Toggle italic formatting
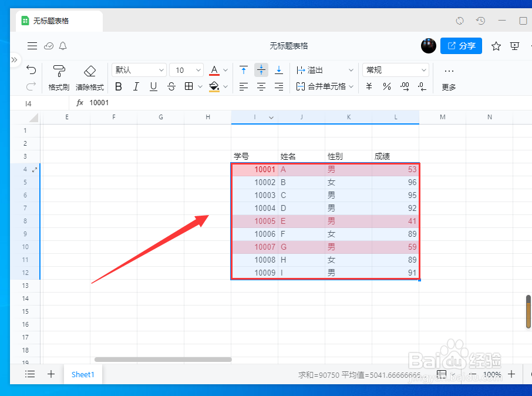The height and width of the screenshot is (396, 532). [136, 86]
